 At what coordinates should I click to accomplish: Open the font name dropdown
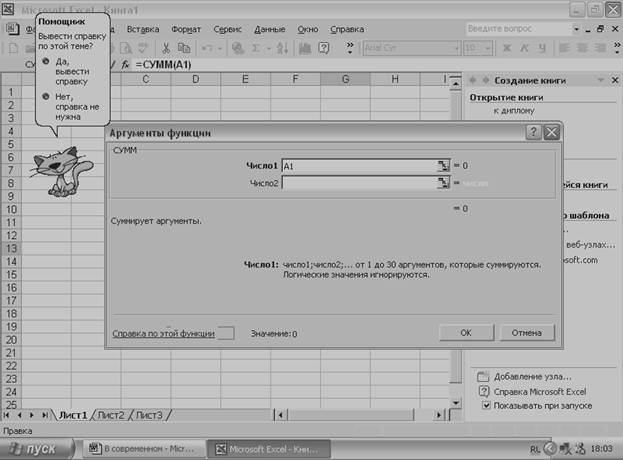(457, 48)
